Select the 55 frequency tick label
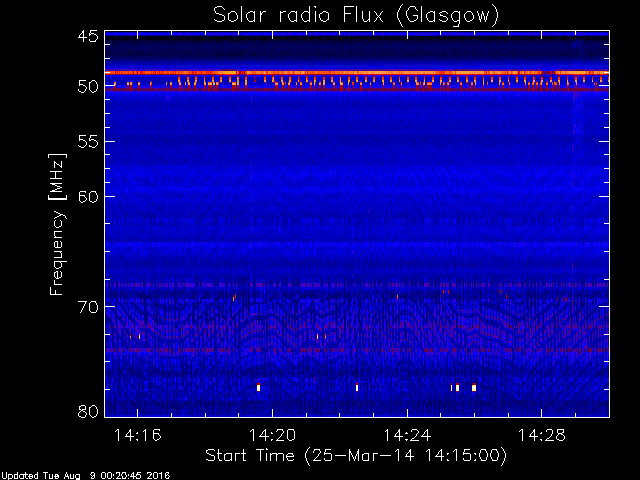Screen dimensions: 640x480 click(88, 142)
